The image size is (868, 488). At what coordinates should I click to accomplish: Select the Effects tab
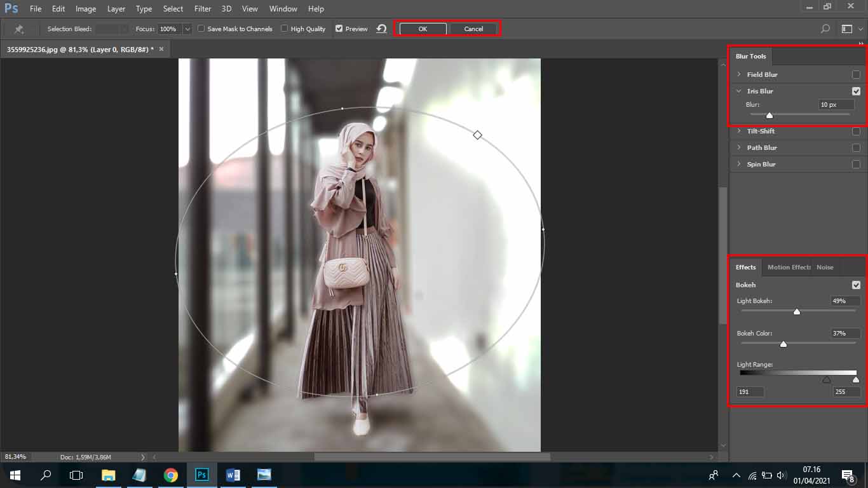pos(746,267)
